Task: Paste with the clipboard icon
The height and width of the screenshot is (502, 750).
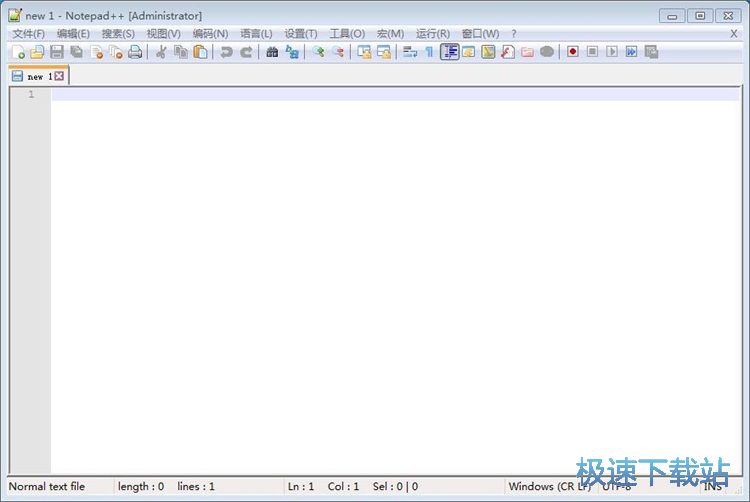Action: pos(200,52)
